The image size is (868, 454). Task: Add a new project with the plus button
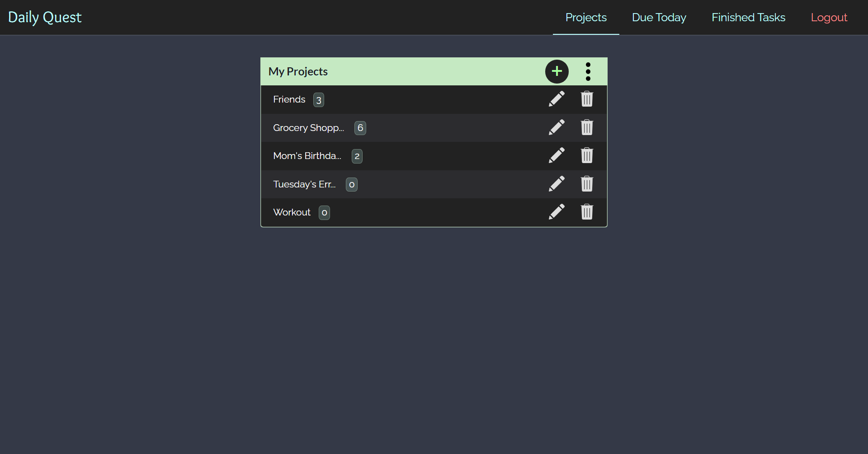tap(557, 71)
